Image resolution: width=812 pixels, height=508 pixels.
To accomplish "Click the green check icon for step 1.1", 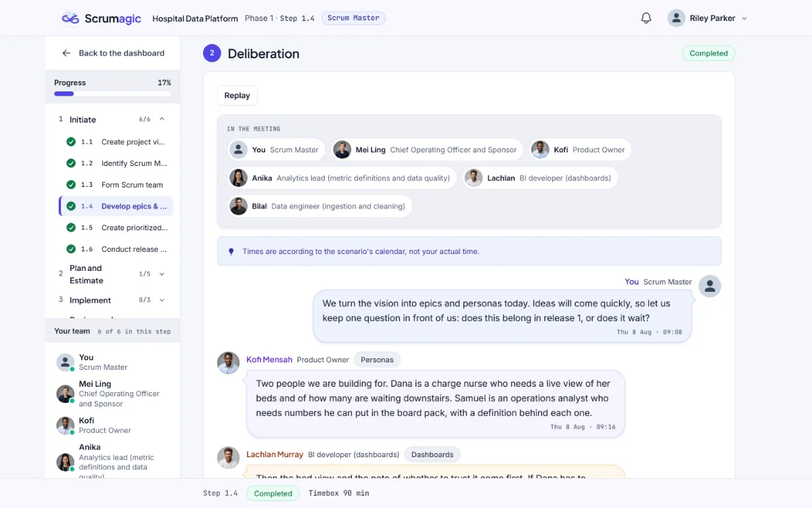I will 71,142.
